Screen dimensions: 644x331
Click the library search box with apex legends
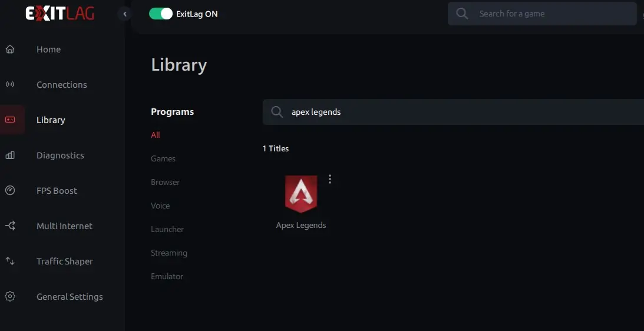pos(453,112)
